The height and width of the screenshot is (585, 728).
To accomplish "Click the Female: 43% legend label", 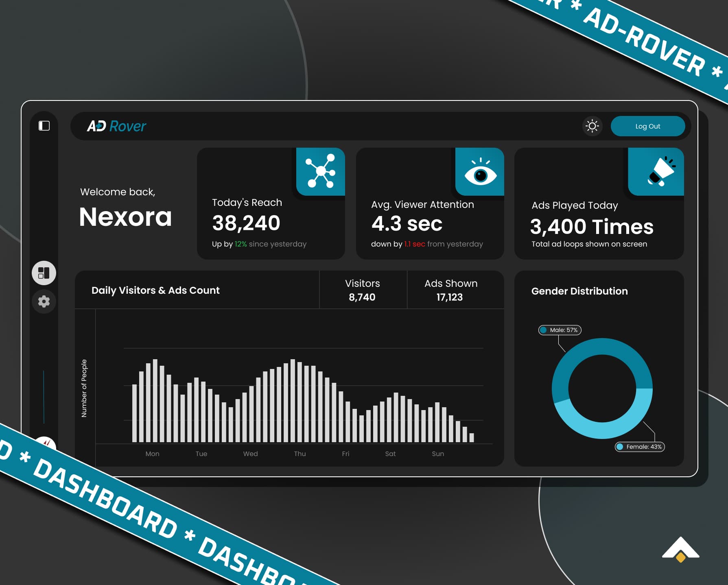I will tap(640, 447).
